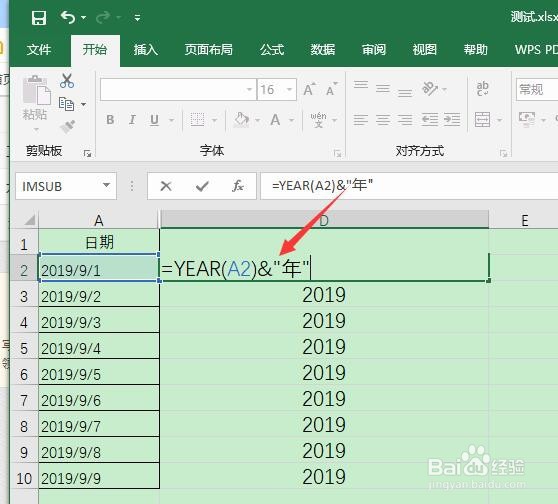The width and height of the screenshot is (558, 504).
Task: Apply fill color paint bucket
Action: (x=241, y=120)
